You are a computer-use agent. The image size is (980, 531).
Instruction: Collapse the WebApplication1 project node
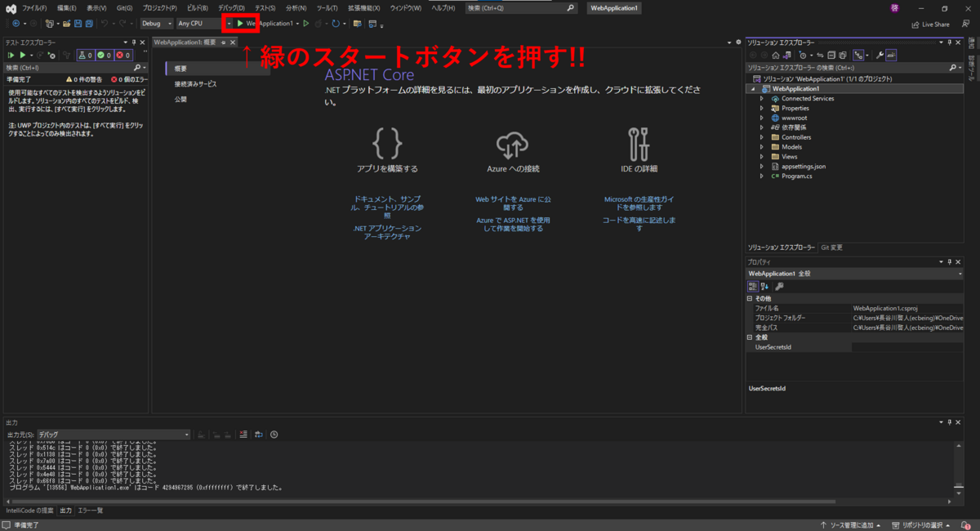tap(754, 88)
